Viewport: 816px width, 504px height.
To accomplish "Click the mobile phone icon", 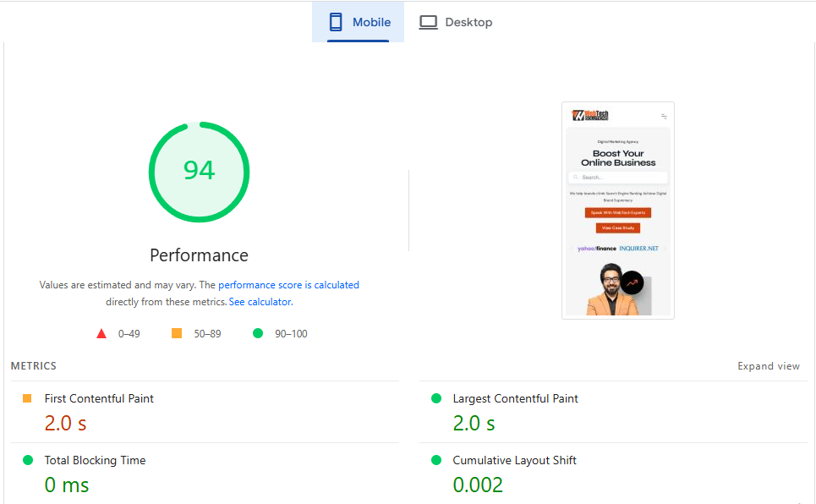I will [x=336, y=22].
